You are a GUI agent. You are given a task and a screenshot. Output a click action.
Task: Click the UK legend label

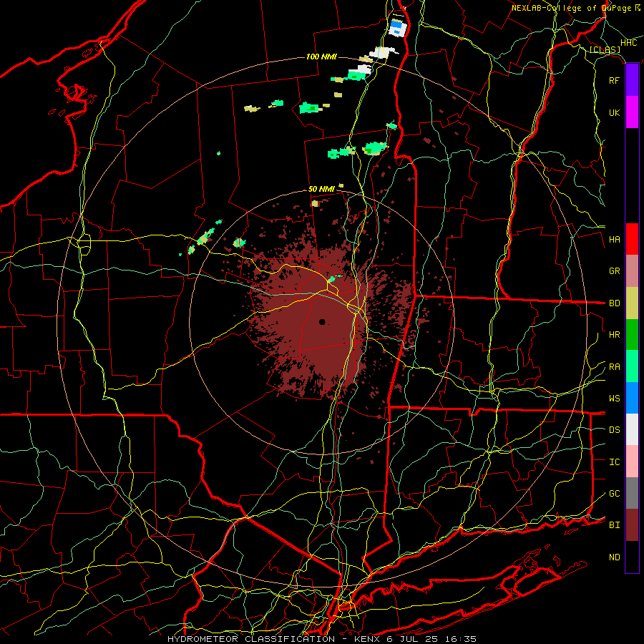pyautogui.click(x=614, y=112)
